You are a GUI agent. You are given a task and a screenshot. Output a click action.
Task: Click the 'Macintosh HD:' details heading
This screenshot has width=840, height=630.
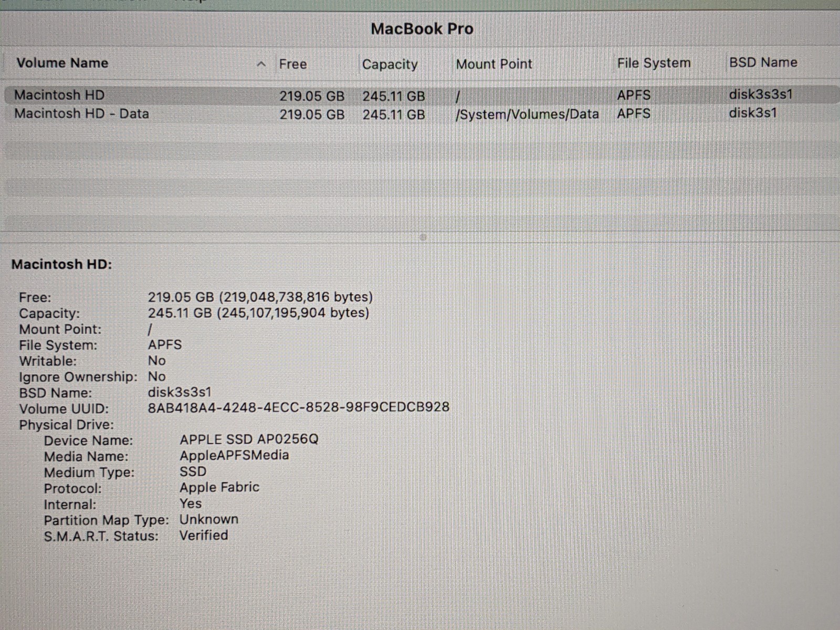[62, 264]
